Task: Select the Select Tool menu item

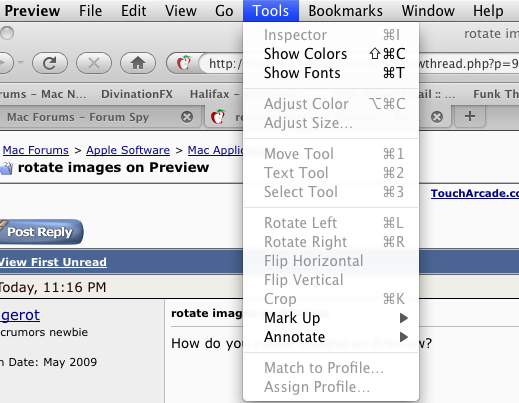Action: [x=331, y=192]
